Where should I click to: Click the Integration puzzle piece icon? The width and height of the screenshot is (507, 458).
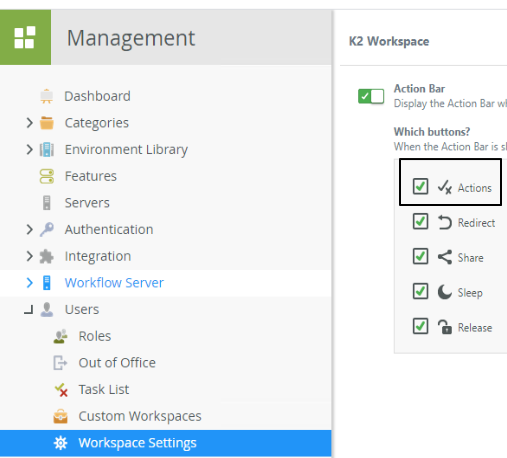[x=47, y=256]
